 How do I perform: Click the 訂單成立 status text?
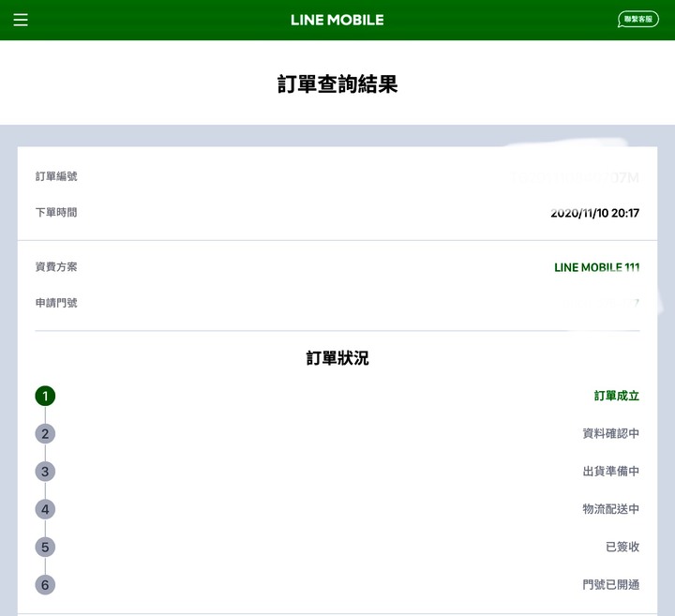[617, 396]
